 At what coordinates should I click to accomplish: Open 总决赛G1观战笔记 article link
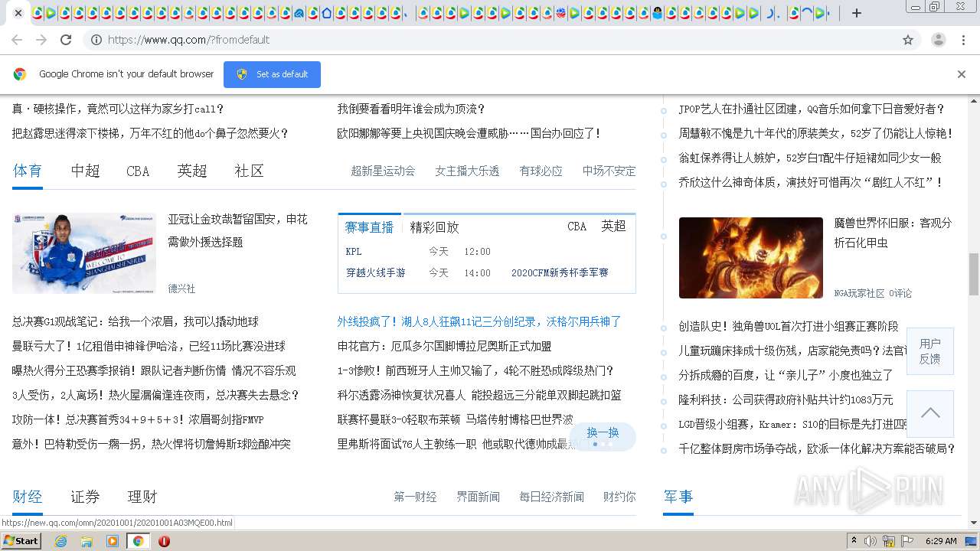136,321
